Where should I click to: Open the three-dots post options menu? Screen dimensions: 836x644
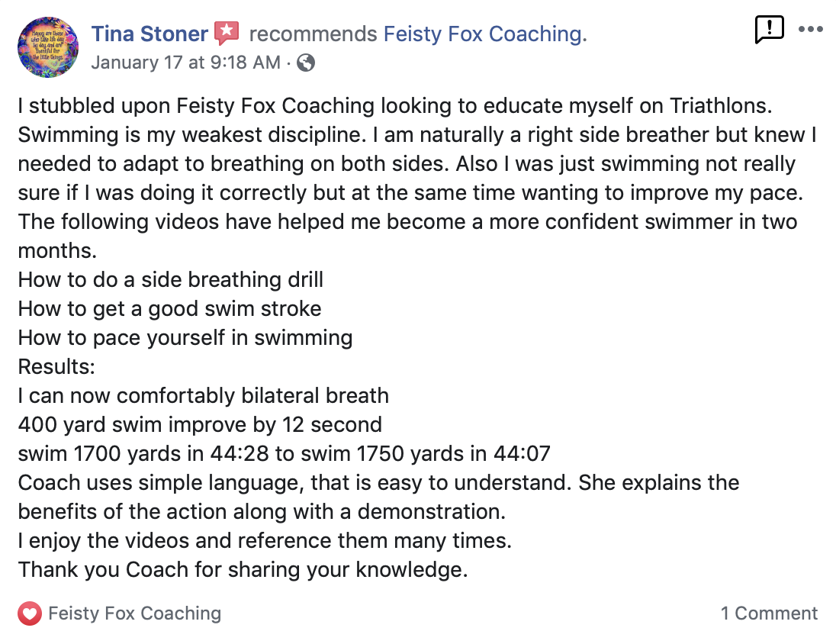coord(810,29)
